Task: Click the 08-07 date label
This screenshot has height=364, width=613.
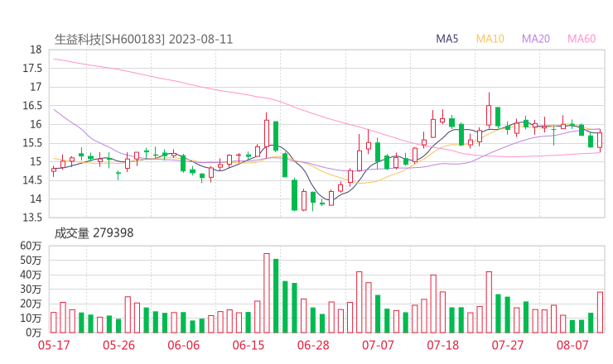Action: [572, 345]
